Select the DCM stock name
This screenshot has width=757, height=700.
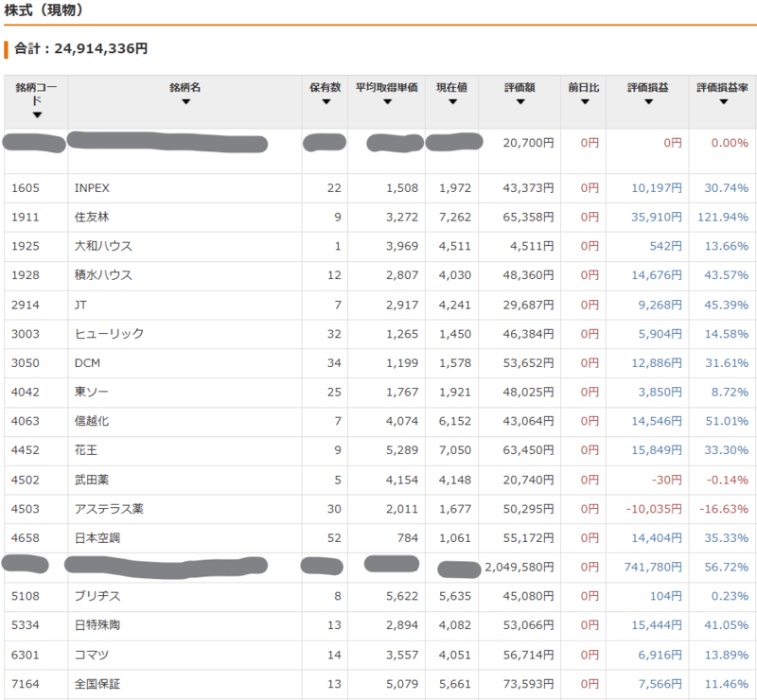point(87,362)
